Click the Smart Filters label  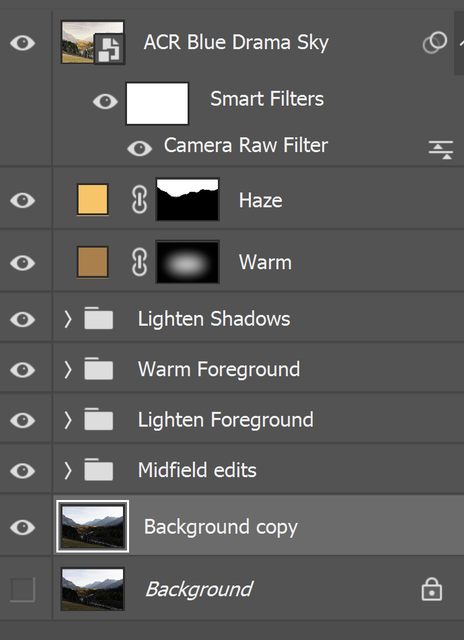(267, 99)
